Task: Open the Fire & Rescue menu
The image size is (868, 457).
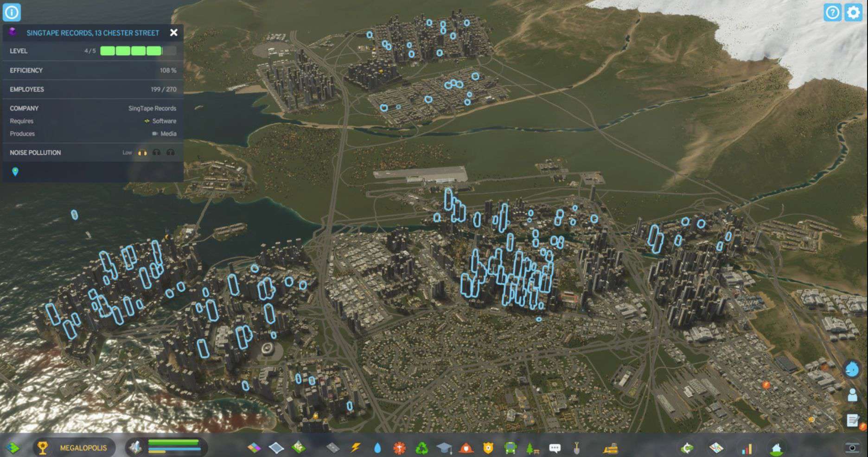Action: [x=466, y=448]
